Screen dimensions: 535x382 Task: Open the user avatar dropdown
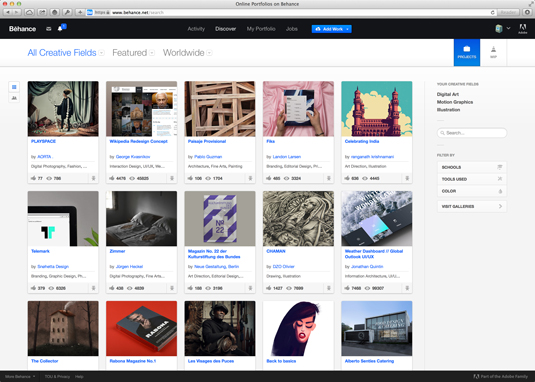pos(502,29)
